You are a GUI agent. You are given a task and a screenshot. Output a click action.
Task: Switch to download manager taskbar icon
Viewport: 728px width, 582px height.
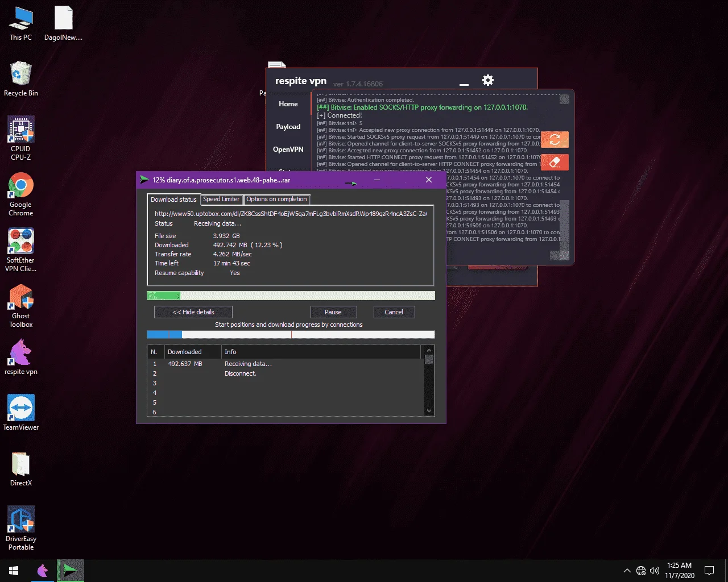(x=70, y=571)
